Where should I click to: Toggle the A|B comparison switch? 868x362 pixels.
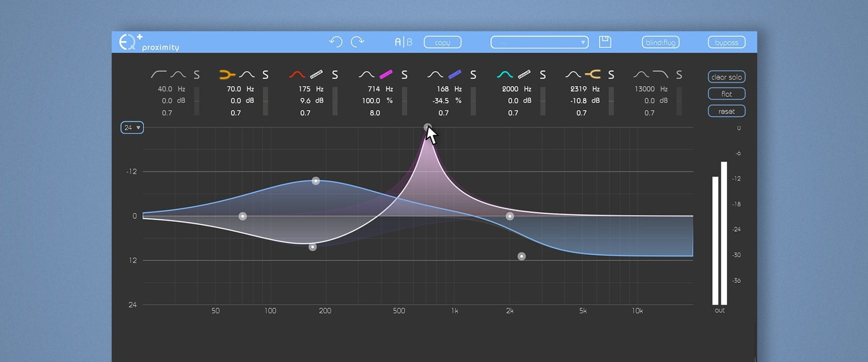(403, 42)
